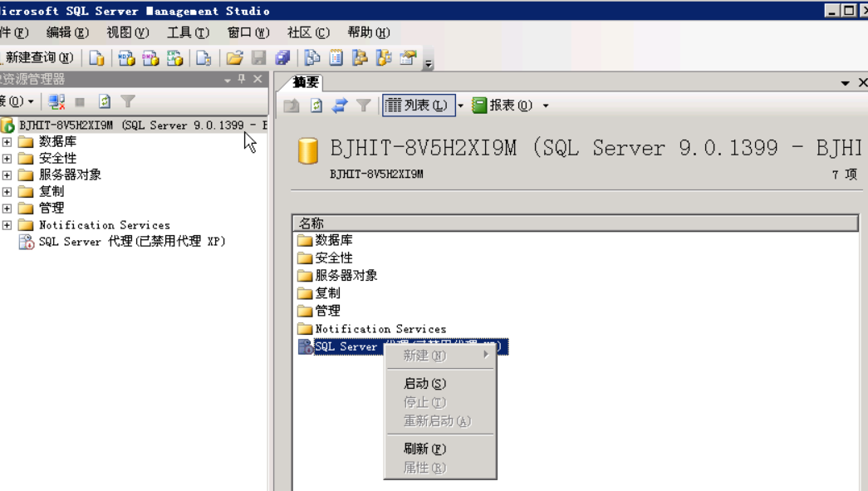
Task: Expand the Notification Services tree node
Action: tap(7, 225)
